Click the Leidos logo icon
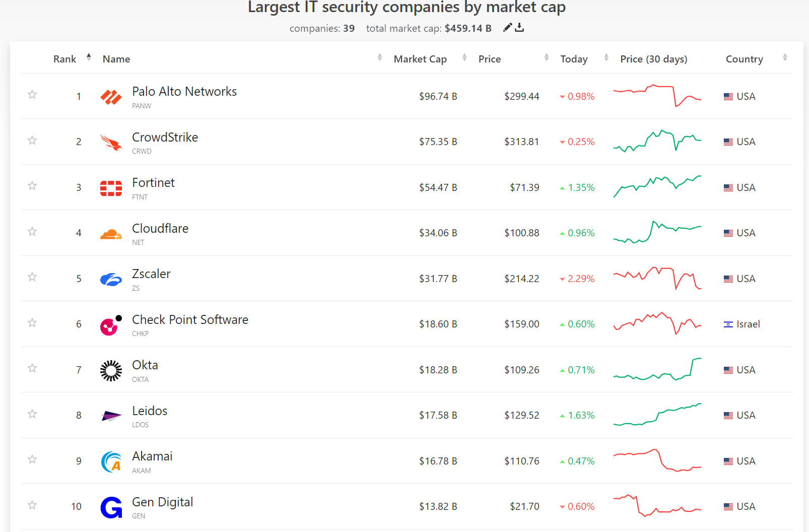 point(111,416)
